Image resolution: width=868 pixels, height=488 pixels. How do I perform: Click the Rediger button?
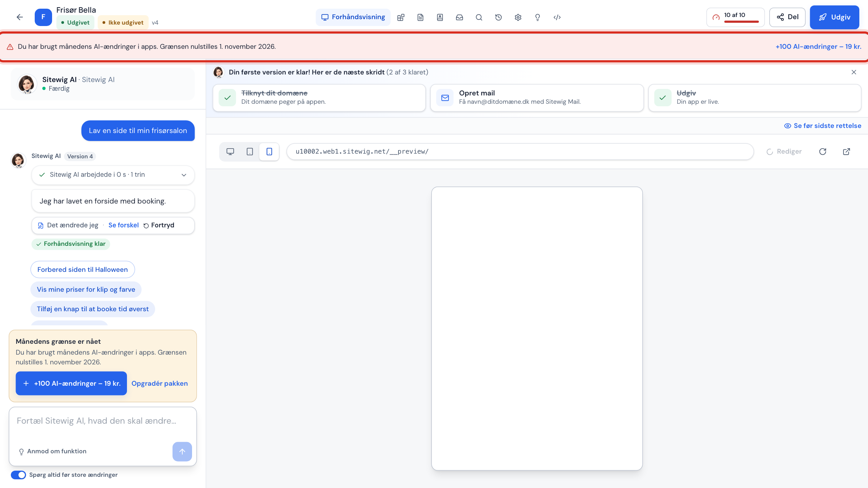[x=784, y=151]
